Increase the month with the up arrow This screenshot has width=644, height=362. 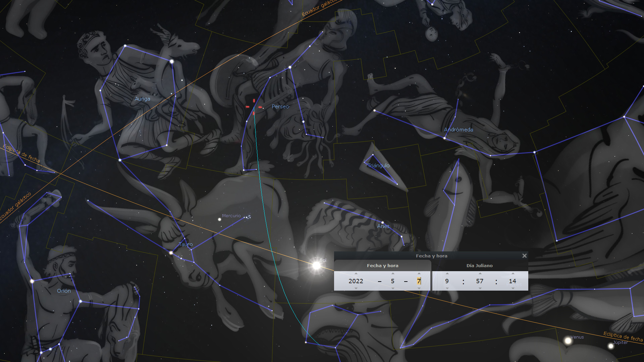click(393, 274)
